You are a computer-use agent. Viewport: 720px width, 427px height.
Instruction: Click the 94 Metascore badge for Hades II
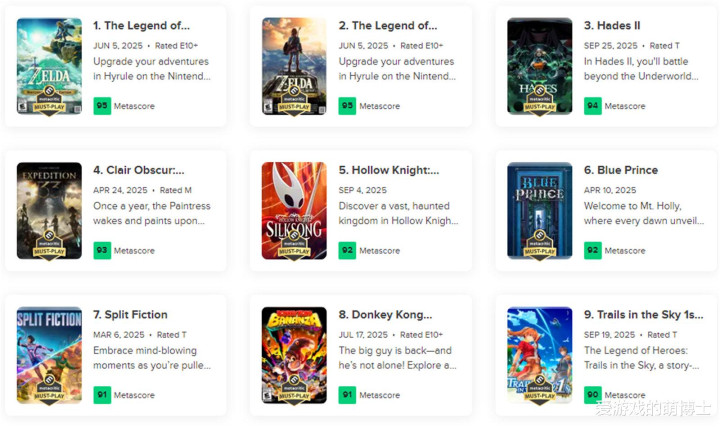592,106
